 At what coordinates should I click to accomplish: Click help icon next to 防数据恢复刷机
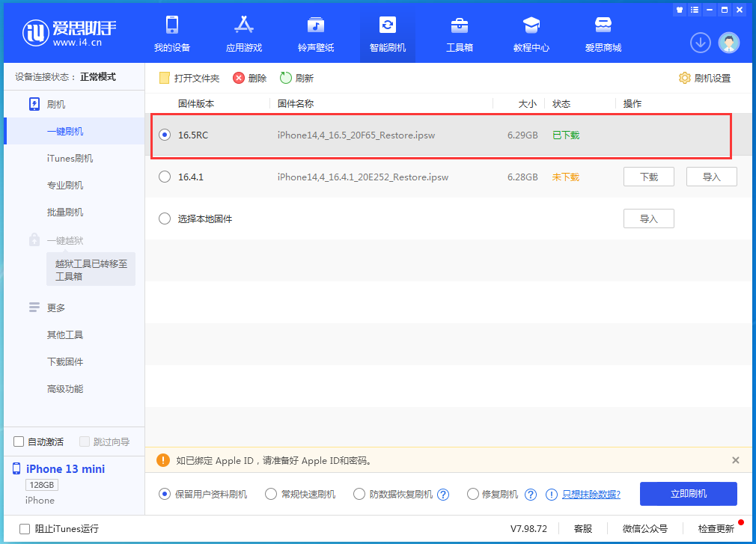[x=443, y=495]
